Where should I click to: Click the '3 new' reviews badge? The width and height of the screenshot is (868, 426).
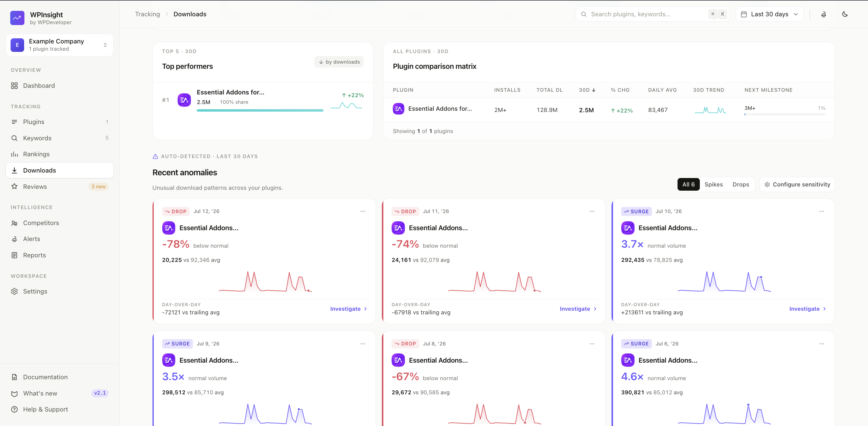point(98,186)
